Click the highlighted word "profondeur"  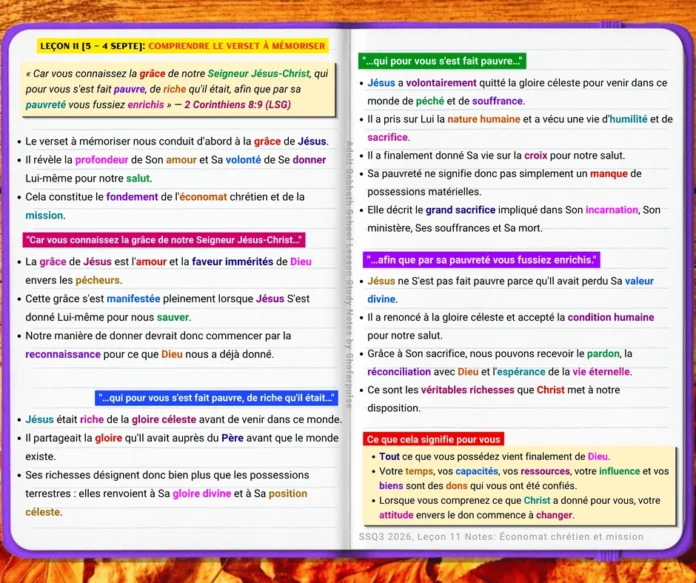coord(101,160)
